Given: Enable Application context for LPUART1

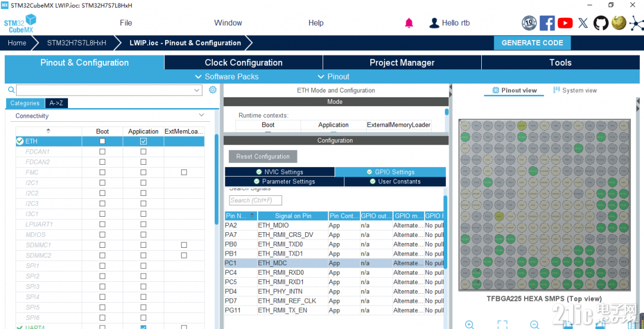Looking at the screenshot, I should 143,224.
